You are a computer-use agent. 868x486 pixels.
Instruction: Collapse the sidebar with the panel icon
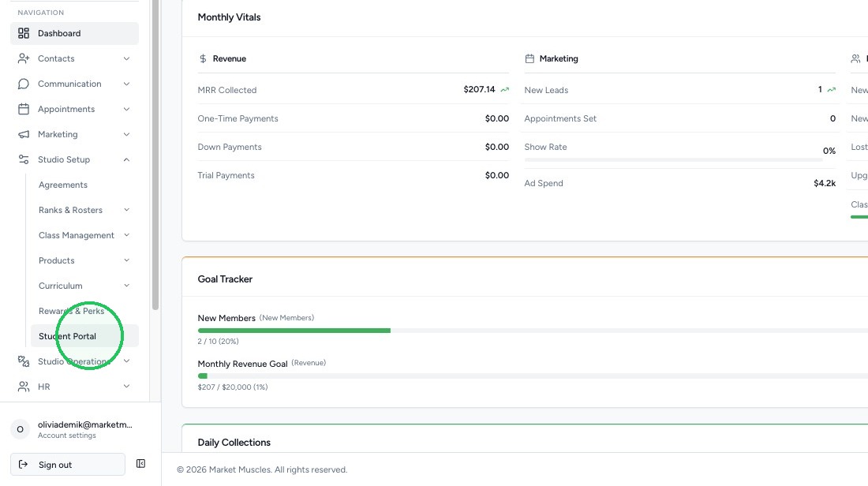point(140,464)
